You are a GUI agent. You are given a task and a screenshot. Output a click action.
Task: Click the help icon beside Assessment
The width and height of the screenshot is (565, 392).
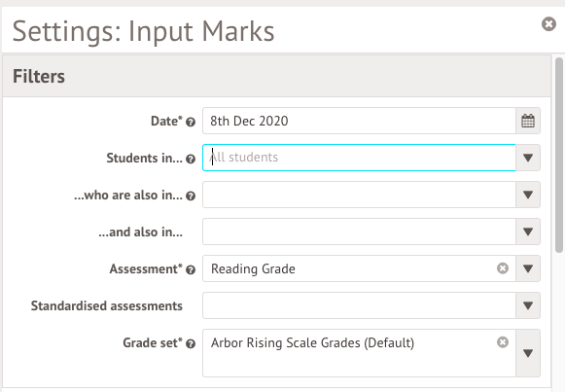coord(191,269)
